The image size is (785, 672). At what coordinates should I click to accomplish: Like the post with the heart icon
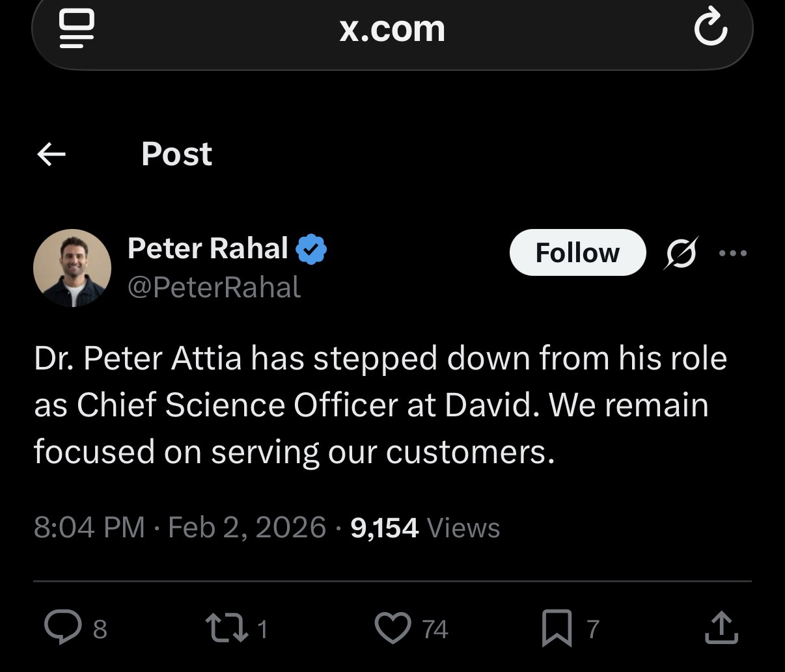coord(393,628)
